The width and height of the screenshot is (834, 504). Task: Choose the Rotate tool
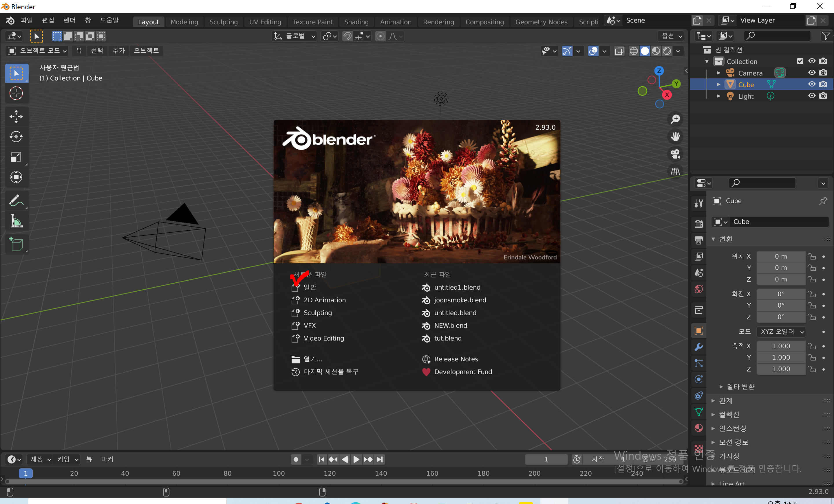point(16,137)
